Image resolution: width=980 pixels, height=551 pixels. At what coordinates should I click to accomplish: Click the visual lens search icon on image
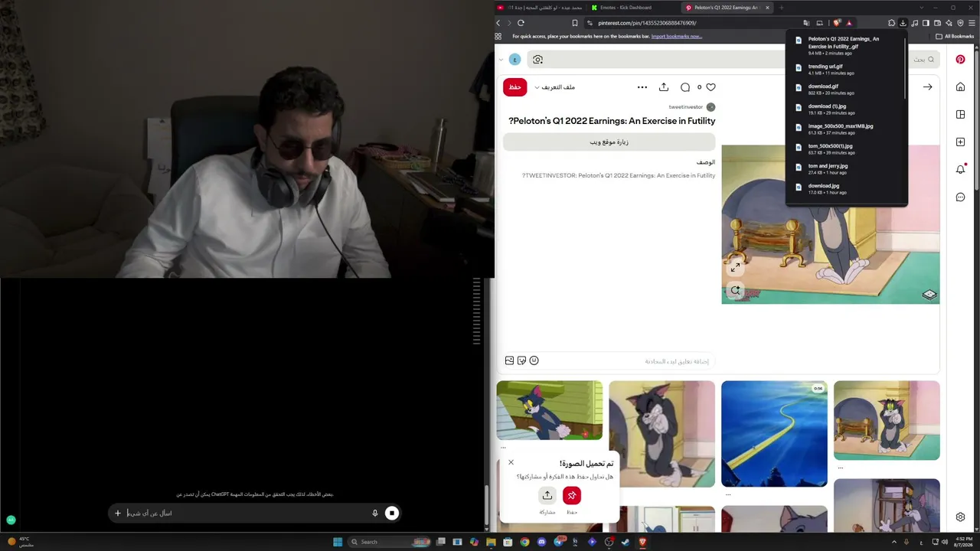click(735, 290)
